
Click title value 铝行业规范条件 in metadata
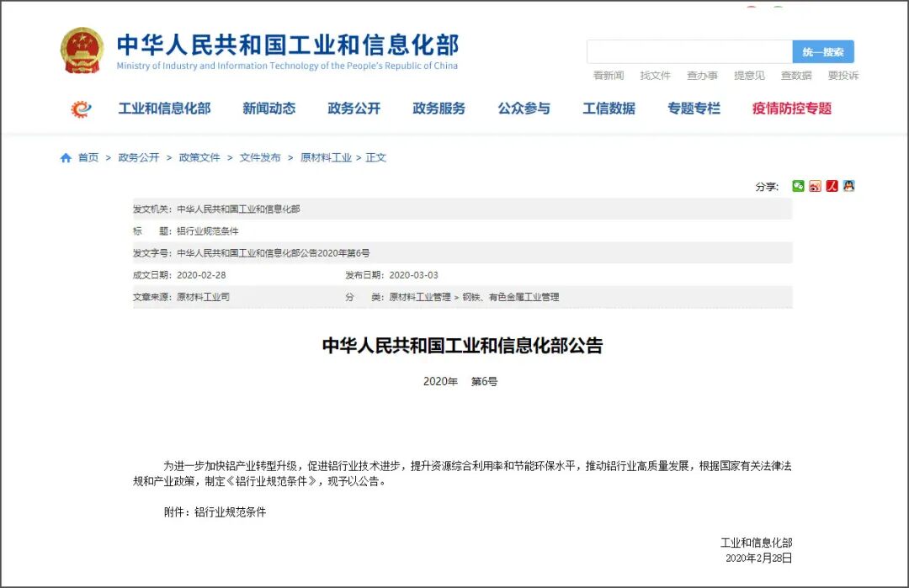pyautogui.click(x=208, y=231)
